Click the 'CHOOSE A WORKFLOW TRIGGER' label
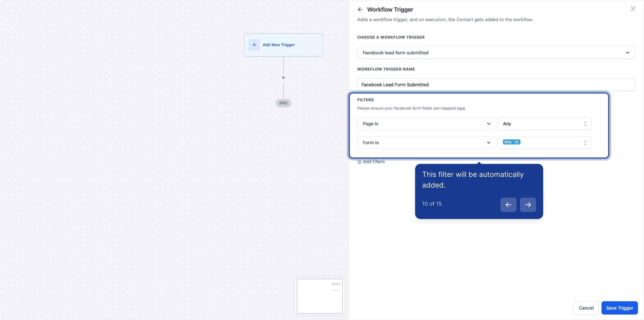 (391, 37)
